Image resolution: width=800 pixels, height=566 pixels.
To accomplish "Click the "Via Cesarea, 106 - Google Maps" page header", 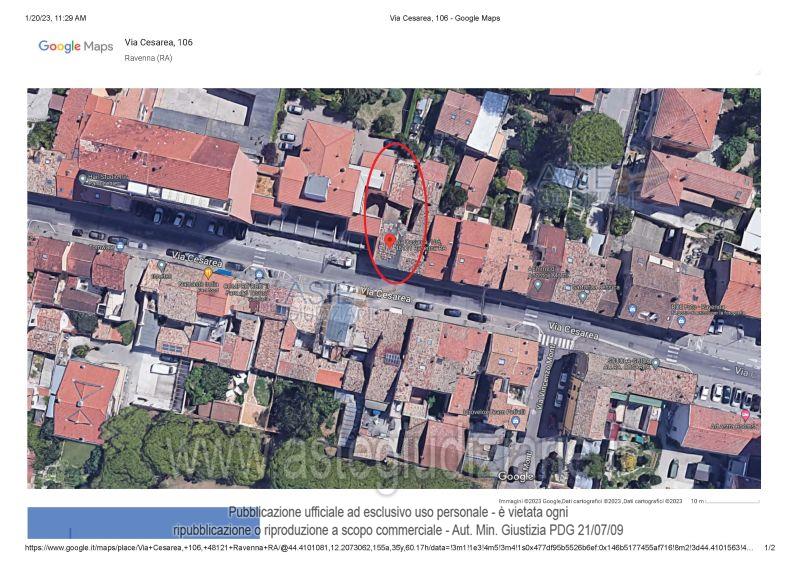I will (x=444, y=18).
